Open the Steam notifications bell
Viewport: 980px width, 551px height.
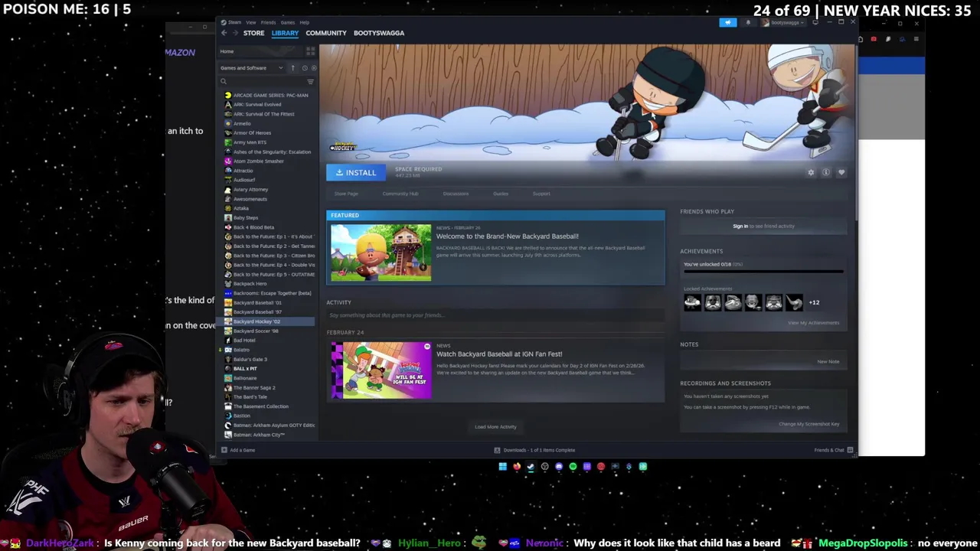[748, 22]
